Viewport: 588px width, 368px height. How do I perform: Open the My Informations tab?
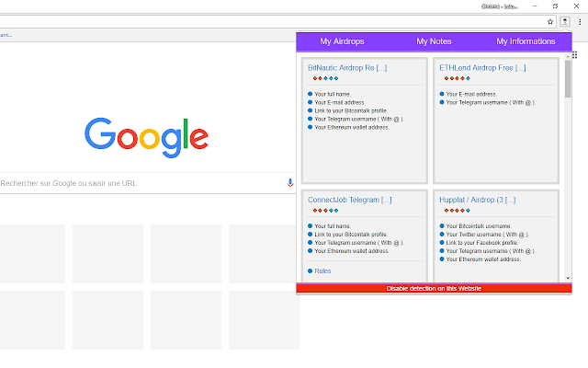526,41
